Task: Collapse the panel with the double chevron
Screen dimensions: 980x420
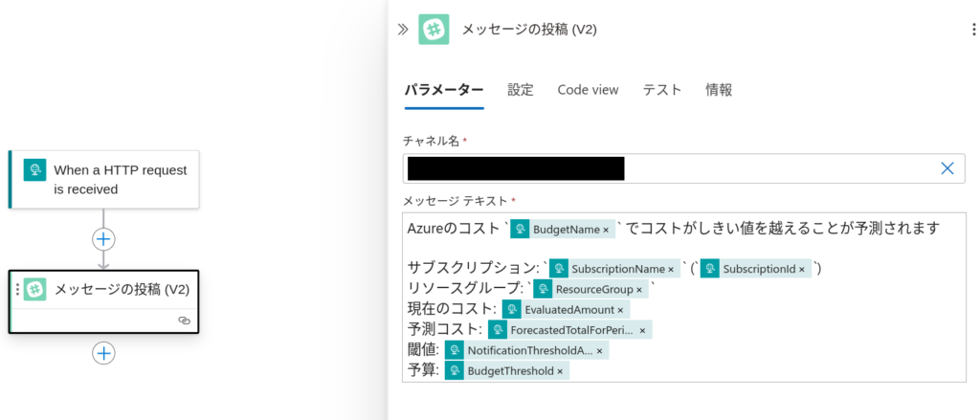Action: (403, 29)
